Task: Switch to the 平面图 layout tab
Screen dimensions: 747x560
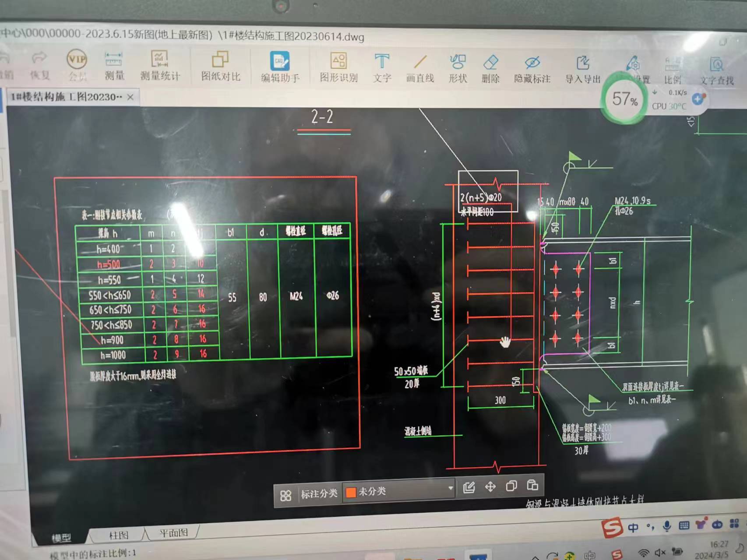Action: tap(173, 533)
